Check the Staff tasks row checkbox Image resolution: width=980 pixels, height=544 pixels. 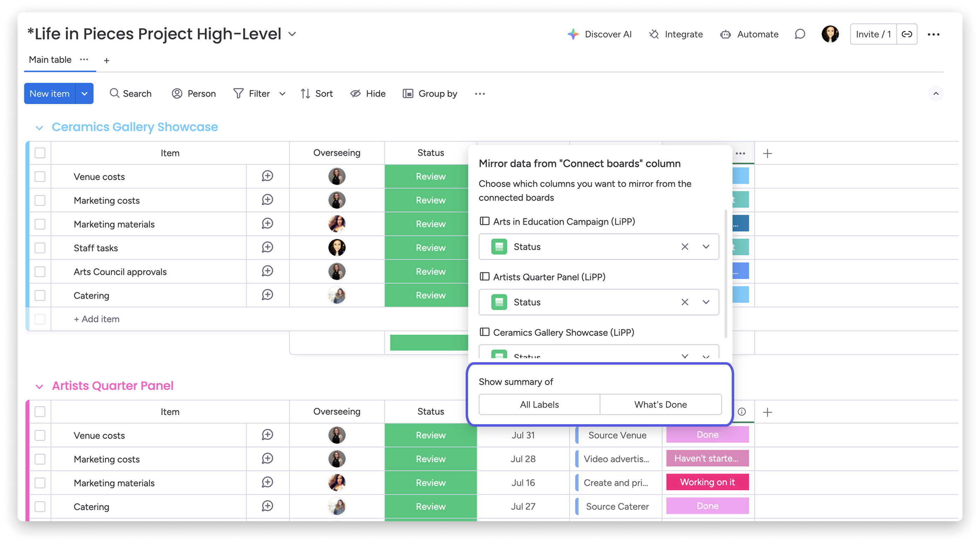click(x=40, y=248)
